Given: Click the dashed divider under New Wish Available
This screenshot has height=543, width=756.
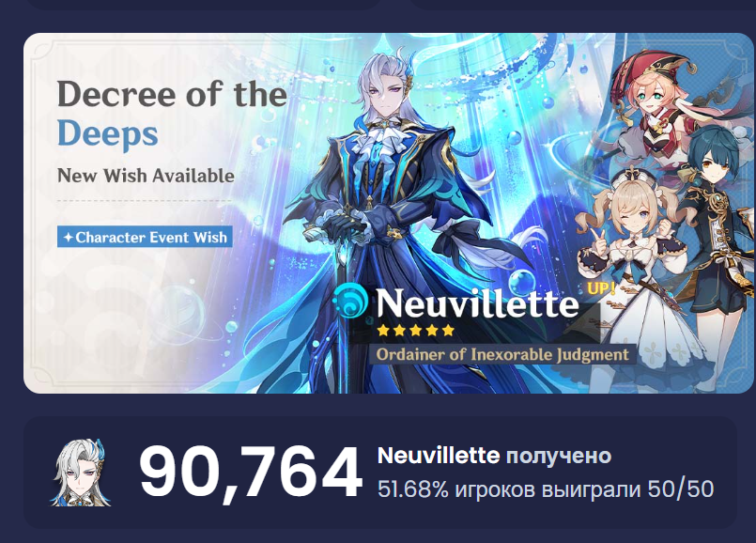Looking at the screenshot, I should 145,200.
